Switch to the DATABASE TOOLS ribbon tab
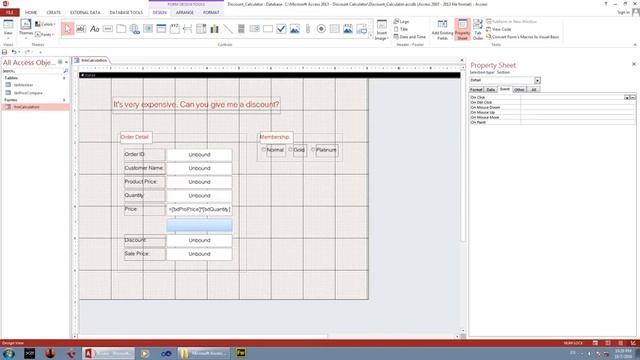This screenshot has width=640, height=360. click(x=126, y=13)
